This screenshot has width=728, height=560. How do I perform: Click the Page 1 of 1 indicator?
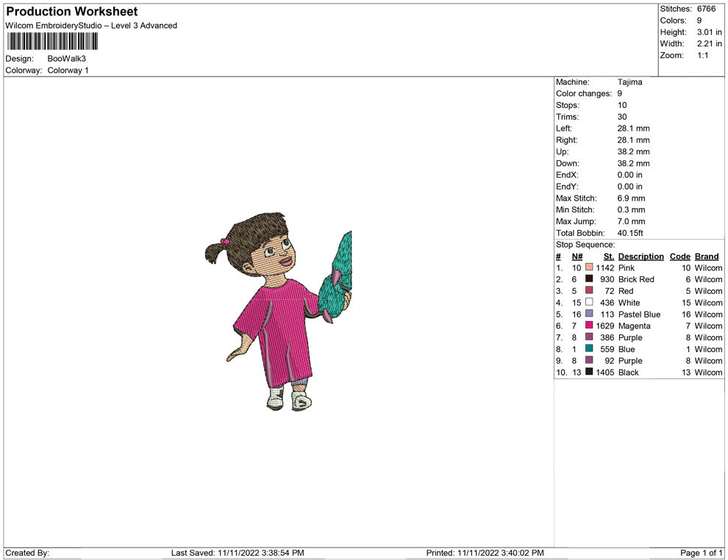(x=701, y=553)
